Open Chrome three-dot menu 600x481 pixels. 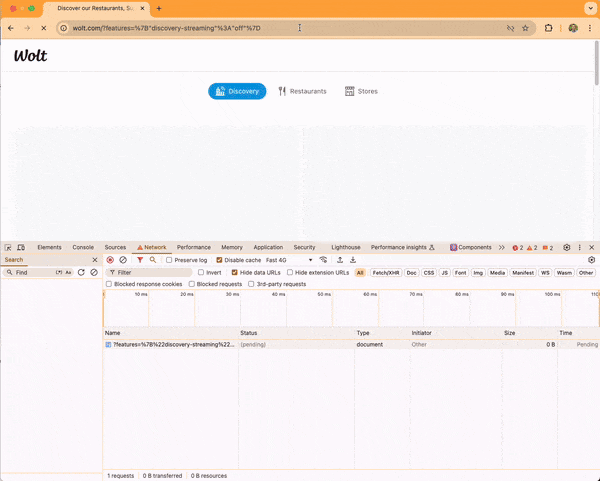590,28
